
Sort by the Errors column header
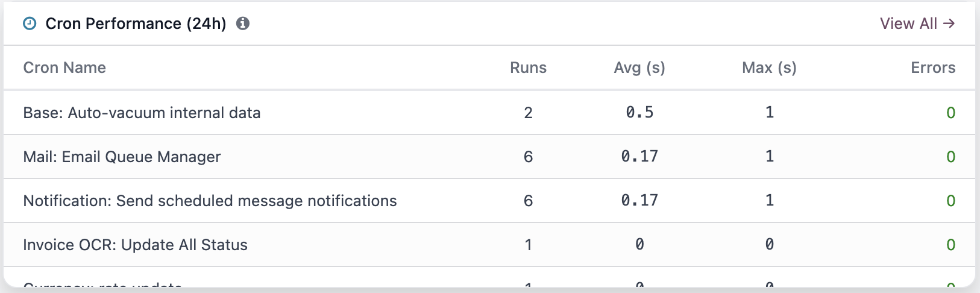(x=933, y=68)
